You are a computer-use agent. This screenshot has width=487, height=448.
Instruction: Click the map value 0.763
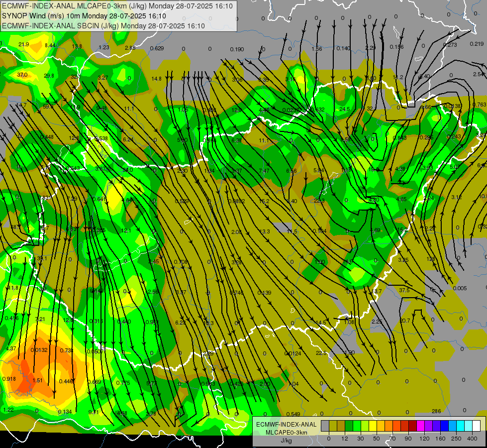[x=479, y=105]
